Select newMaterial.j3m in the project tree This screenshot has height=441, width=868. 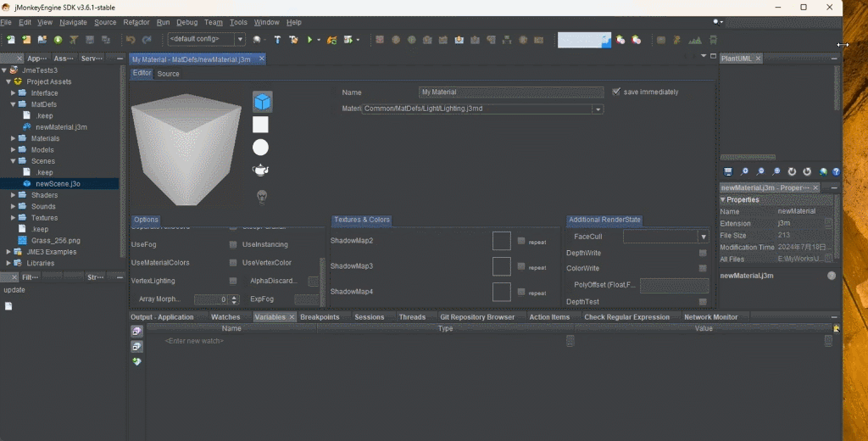(x=61, y=127)
